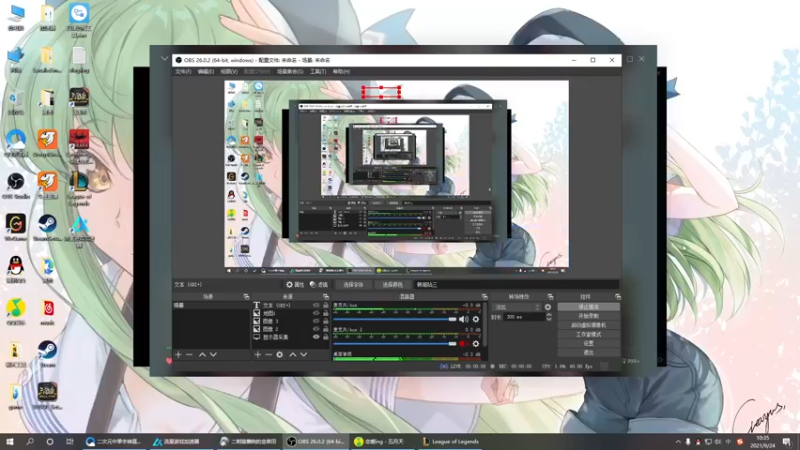Click the 选择颜色 select color button

[392, 285]
